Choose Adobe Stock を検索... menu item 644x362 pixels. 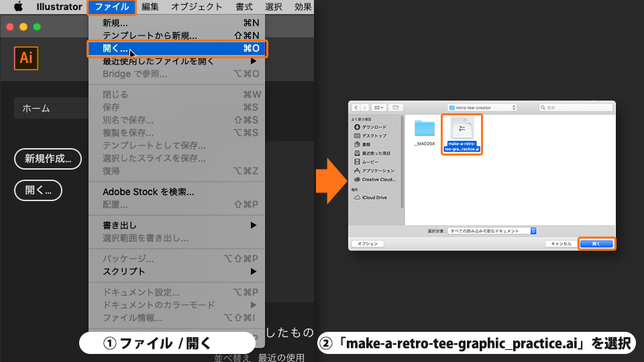coord(177,192)
